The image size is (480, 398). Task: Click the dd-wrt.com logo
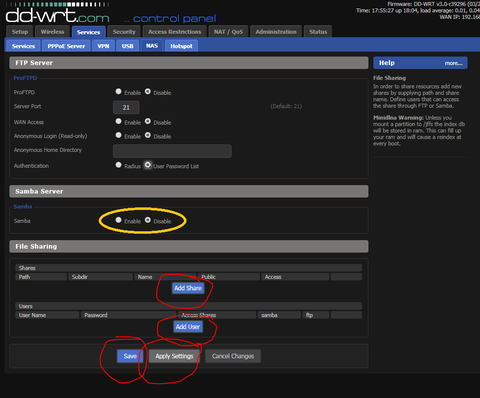coord(57,15)
